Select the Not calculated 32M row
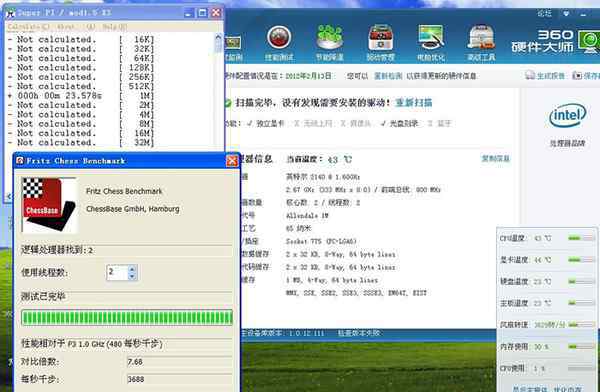This screenshot has height=392, width=600. click(81, 142)
